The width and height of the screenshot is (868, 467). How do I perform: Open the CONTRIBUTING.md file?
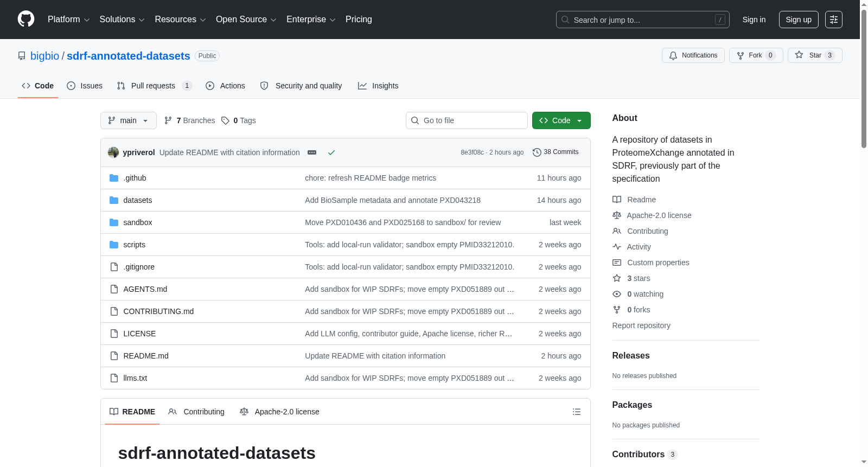(x=158, y=311)
